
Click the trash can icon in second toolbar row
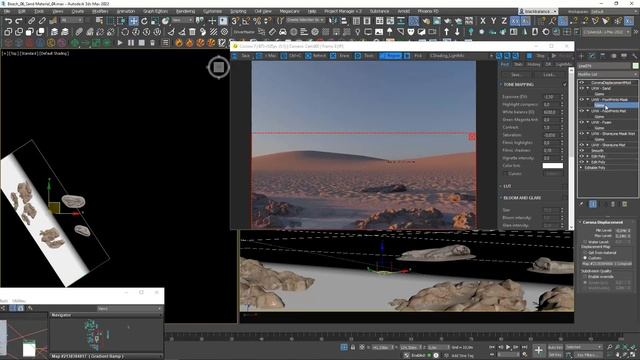click(x=192, y=32)
